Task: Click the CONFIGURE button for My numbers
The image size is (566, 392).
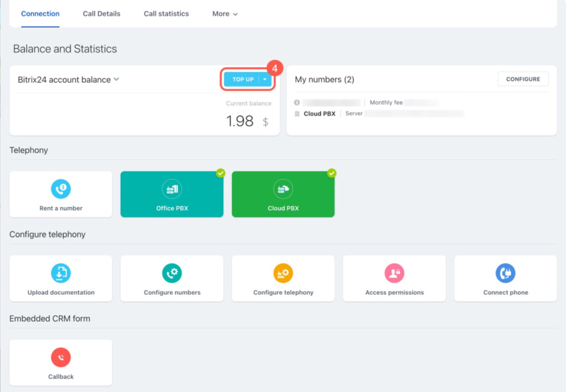Action: [523, 79]
